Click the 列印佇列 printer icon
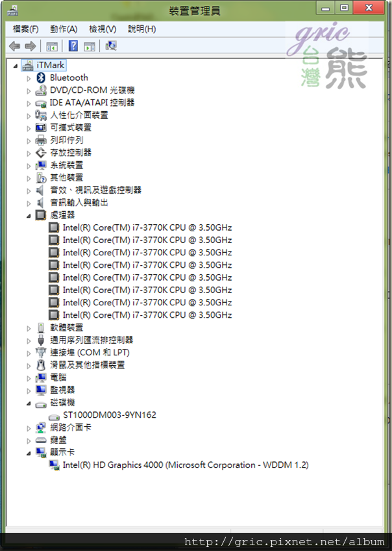The image size is (392, 551). pyautogui.click(x=41, y=140)
